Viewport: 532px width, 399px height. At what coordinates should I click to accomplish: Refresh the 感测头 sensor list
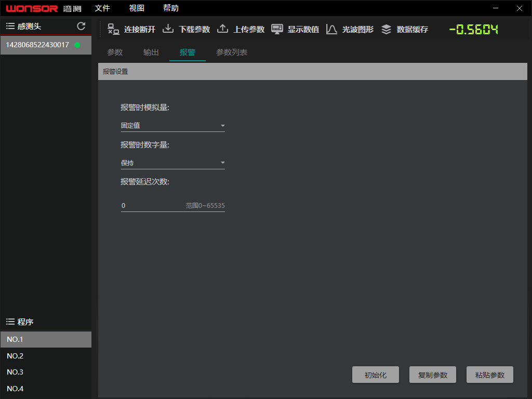tap(81, 26)
